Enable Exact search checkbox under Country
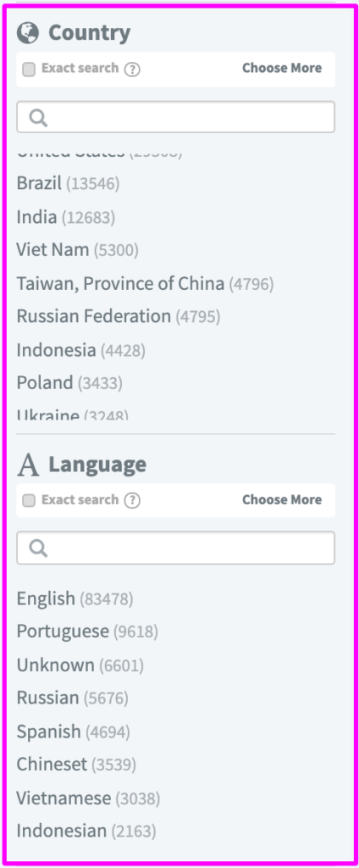The height and width of the screenshot is (868, 359). 29,70
